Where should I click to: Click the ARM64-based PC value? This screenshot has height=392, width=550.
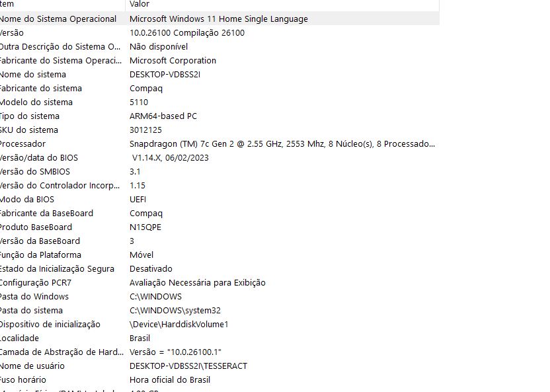[x=163, y=116]
